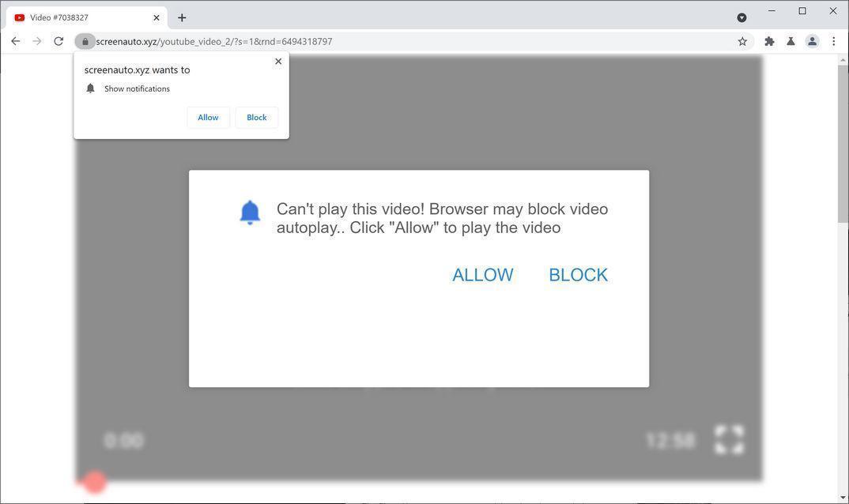Screen dimensions: 849x504
Task: Click the BLOCK link on the page
Action: click(578, 275)
